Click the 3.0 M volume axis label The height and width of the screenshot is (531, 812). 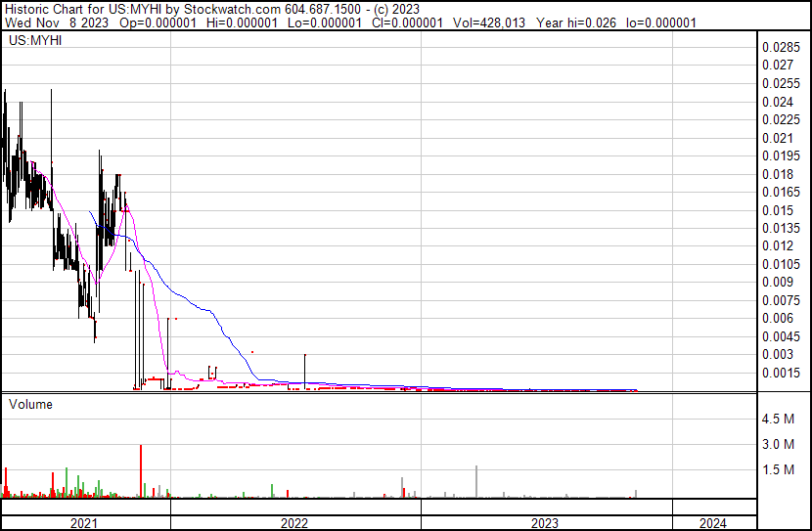coord(778,444)
